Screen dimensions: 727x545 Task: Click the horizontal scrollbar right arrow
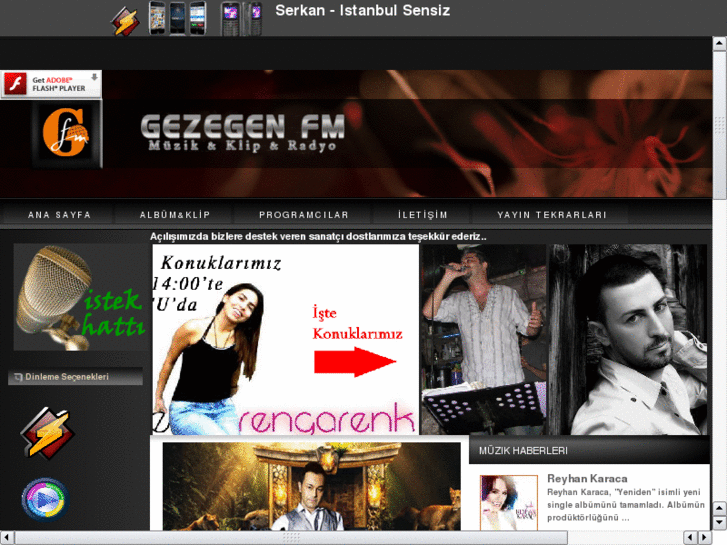[x=705, y=538]
